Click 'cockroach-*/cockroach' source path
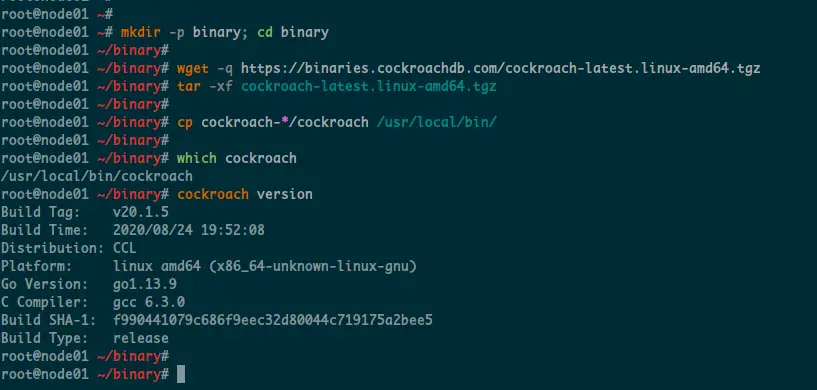Image resolution: width=817 pixels, height=390 pixels. click(285, 123)
